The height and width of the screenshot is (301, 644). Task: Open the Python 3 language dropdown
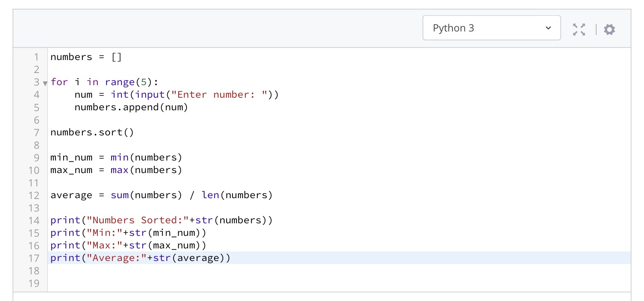pos(492,28)
